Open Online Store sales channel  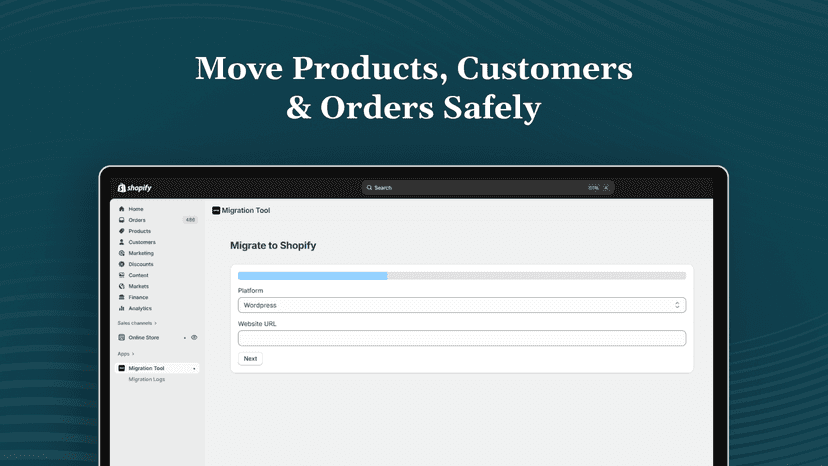144,338
